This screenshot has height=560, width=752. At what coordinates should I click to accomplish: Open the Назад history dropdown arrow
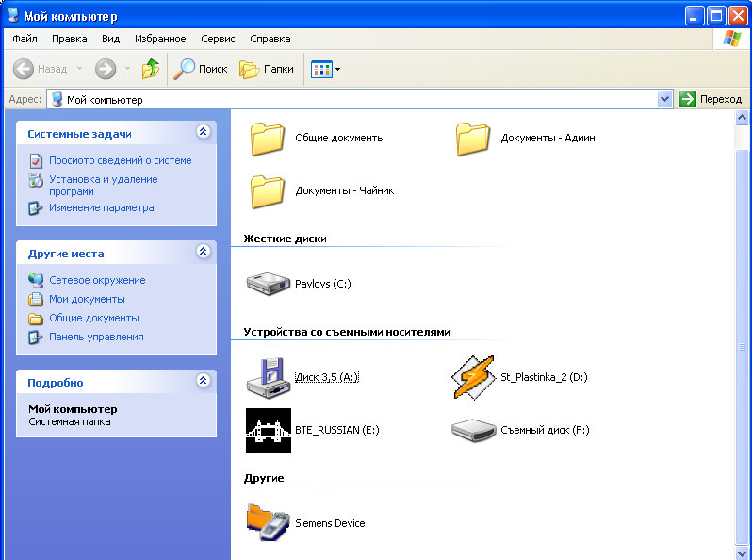pyautogui.click(x=79, y=69)
